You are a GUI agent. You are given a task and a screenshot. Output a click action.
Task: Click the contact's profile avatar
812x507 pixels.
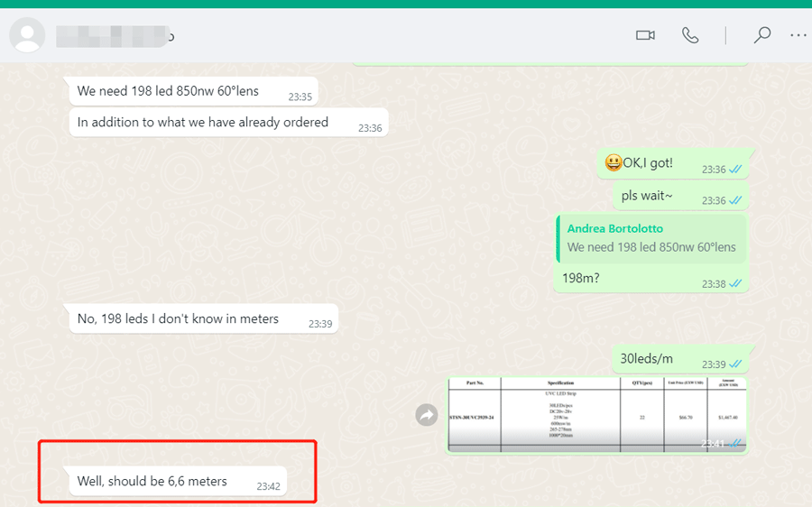coord(27,36)
